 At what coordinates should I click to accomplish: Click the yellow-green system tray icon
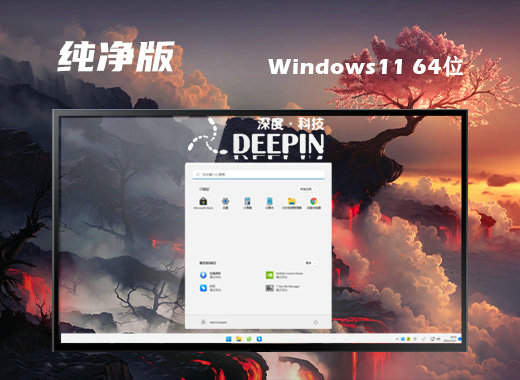[x=408, y=339]
